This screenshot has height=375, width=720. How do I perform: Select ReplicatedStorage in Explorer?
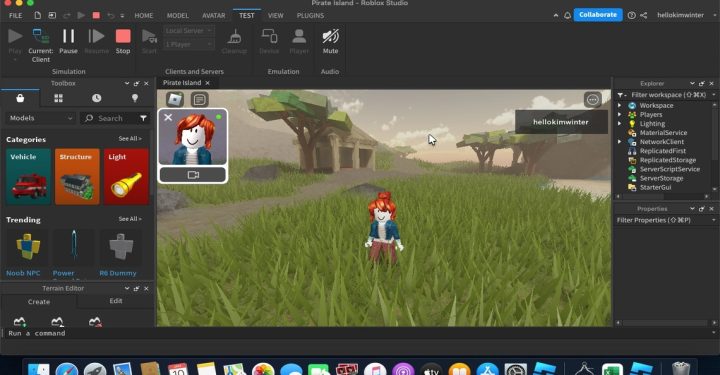pos(668,160)
